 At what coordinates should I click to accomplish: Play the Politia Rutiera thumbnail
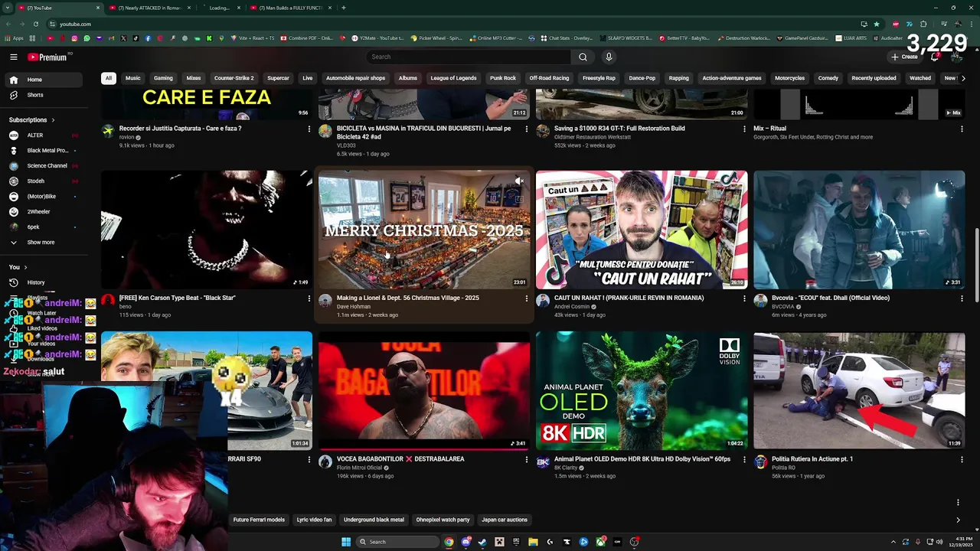pos(859,390)
